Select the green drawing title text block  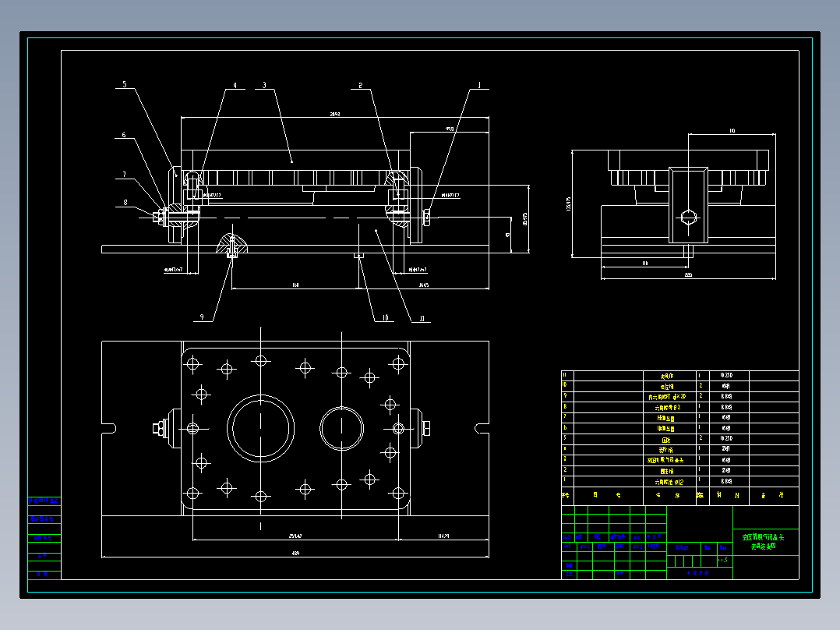point(764,542)
